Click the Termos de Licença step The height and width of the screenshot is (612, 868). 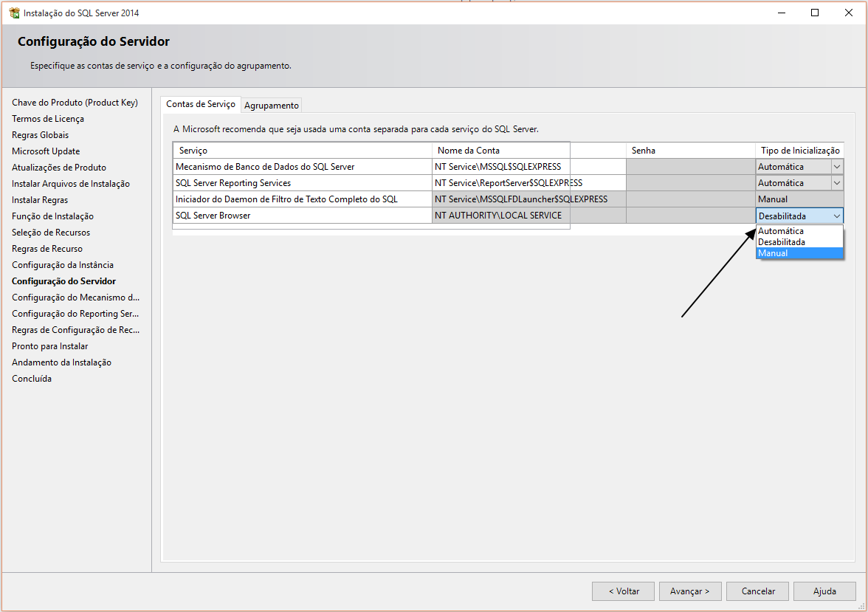(x=48, y=119)
